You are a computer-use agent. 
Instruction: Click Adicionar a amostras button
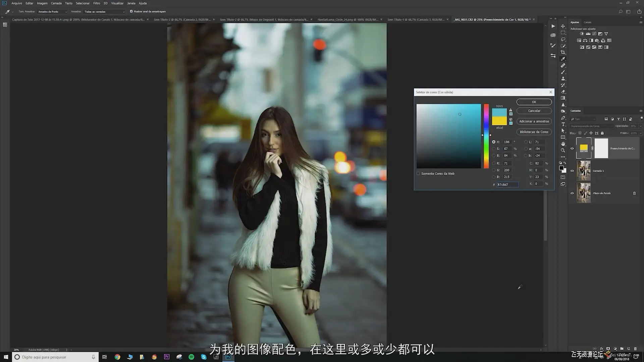(534, 121)
